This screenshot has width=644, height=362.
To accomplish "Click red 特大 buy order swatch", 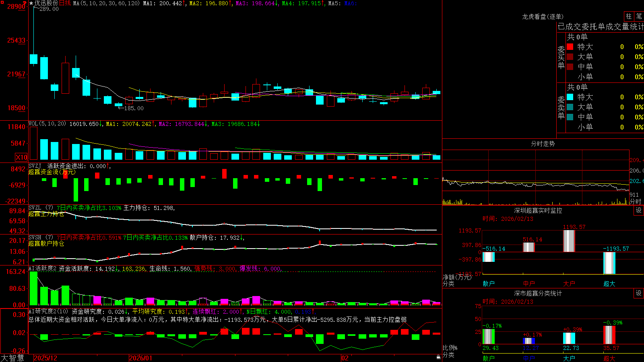I will (570, 47).
